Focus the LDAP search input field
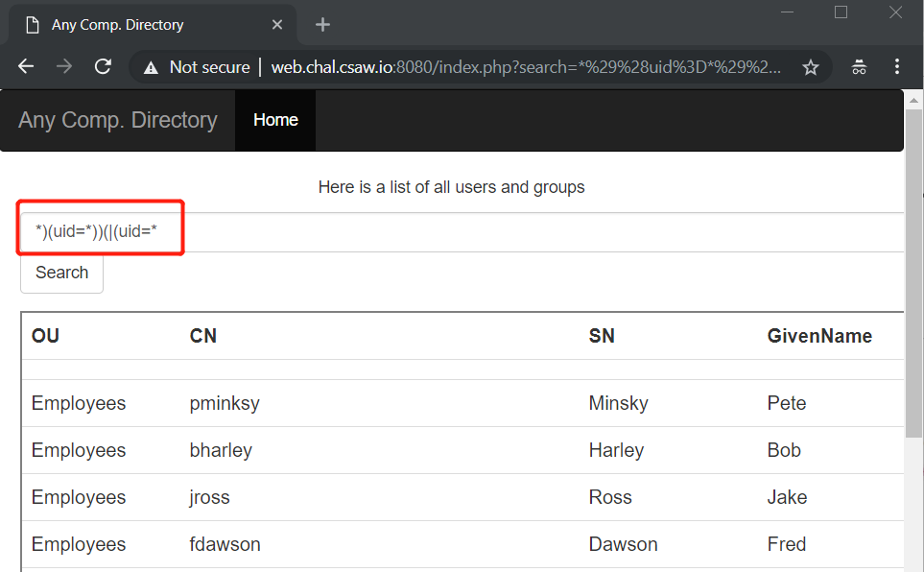The height and width of the screenshot is (572, 924). pyautogui.click(x=462, y=231)
